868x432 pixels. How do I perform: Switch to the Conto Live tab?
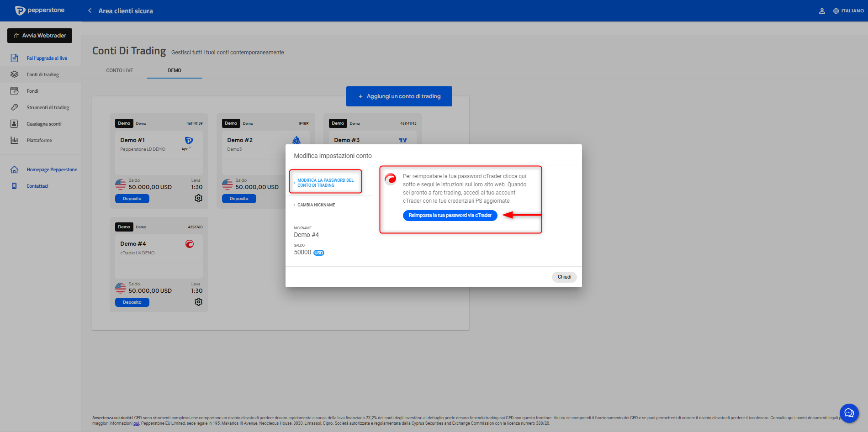coord(120,70)
